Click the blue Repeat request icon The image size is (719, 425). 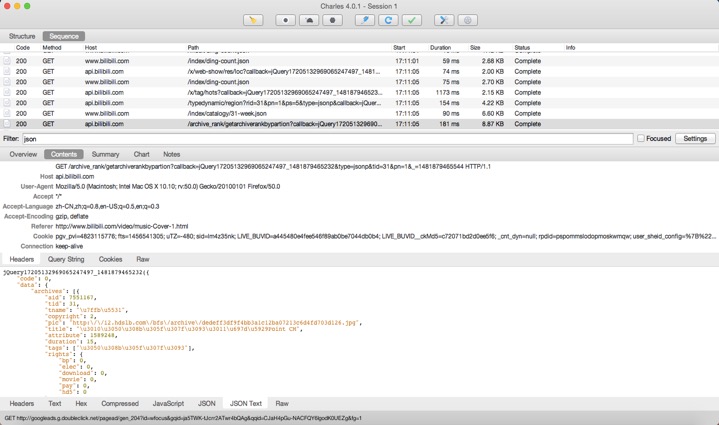coord(388,20)
